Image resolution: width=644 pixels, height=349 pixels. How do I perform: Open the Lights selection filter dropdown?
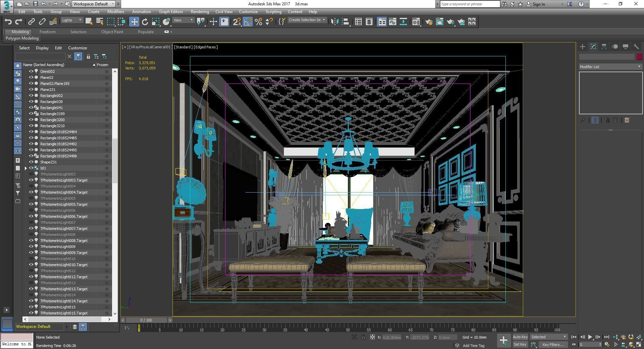point(72,20)
